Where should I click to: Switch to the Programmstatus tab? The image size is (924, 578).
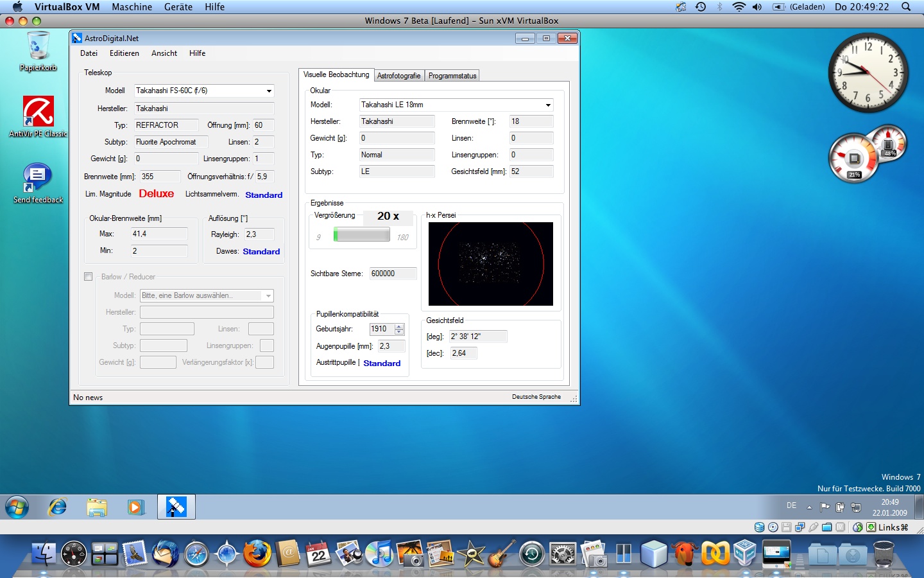(x=452, y=76)
